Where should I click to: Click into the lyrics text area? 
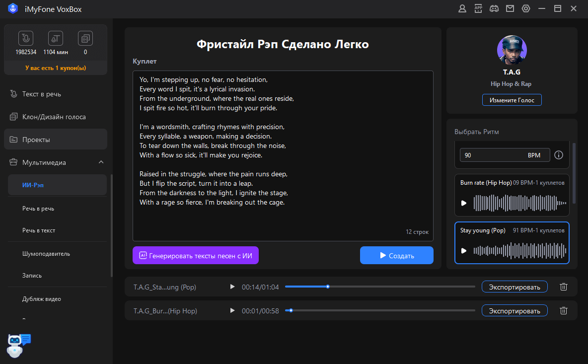283,156
